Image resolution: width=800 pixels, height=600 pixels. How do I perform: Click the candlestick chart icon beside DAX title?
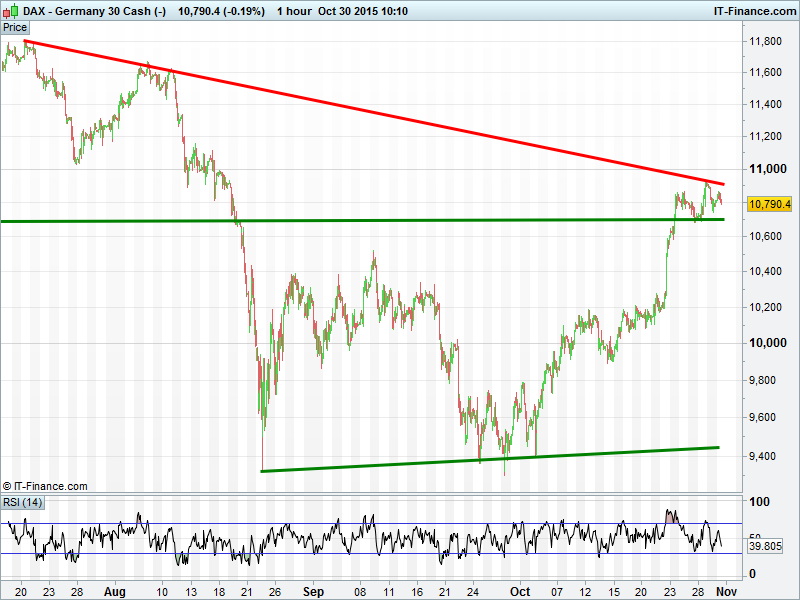click(x=11, y=11)
